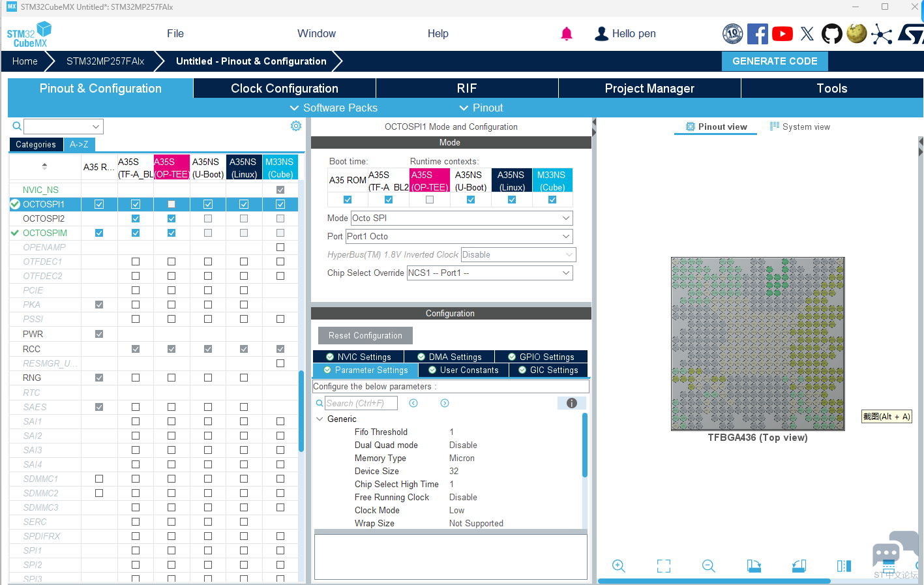Click the Hello pen user account icon

601,34
